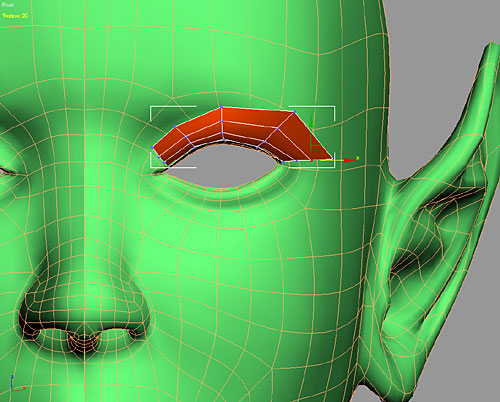This screenshot has height=402, width=500.
Task: Click the upper-right selection bracket corner near gizmo
Action: (x=334, y=107)
